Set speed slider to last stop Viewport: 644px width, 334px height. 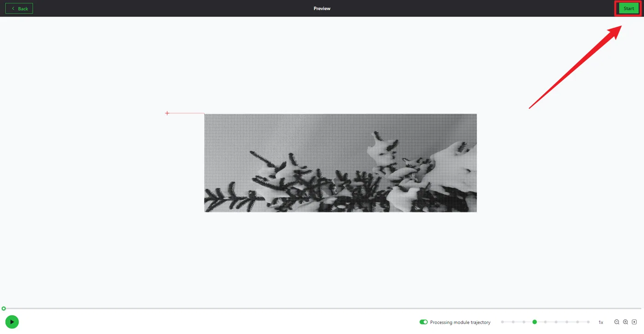[588, 322]
